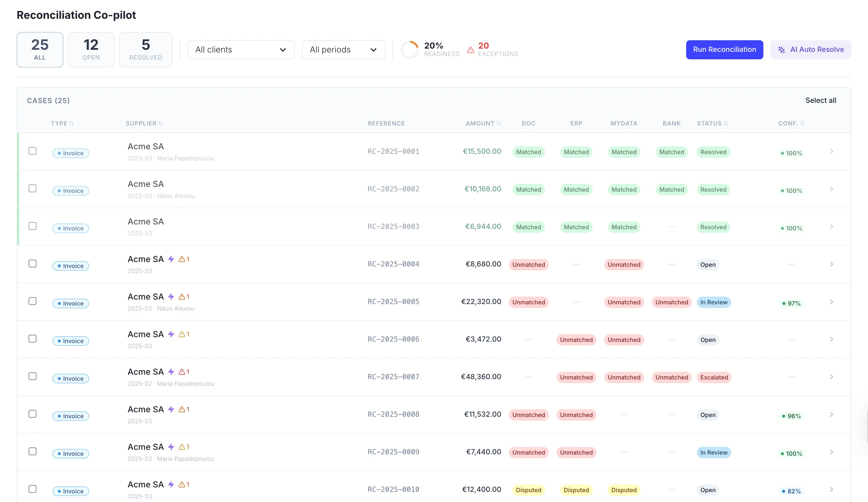Screen dimensions: 868x502
Task: Click warning triangle icon on RC-2025-0008 row
Action: 182,409
